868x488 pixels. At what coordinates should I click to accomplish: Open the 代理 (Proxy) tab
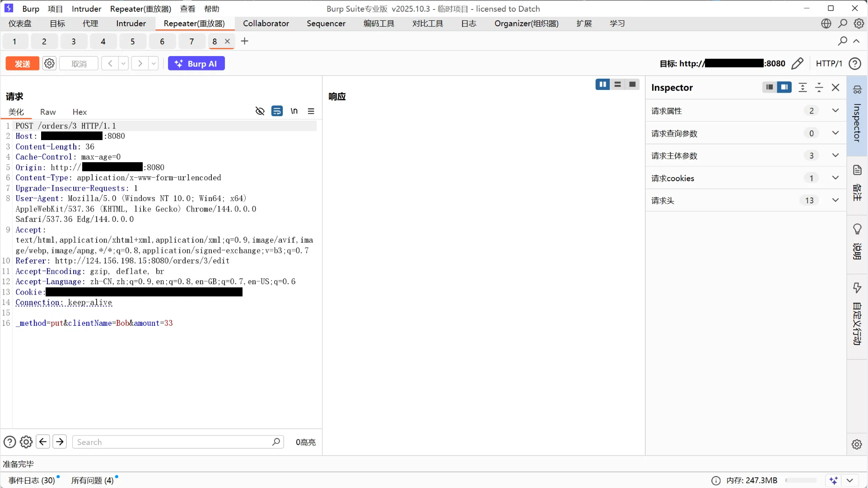[x=90, y=23]
